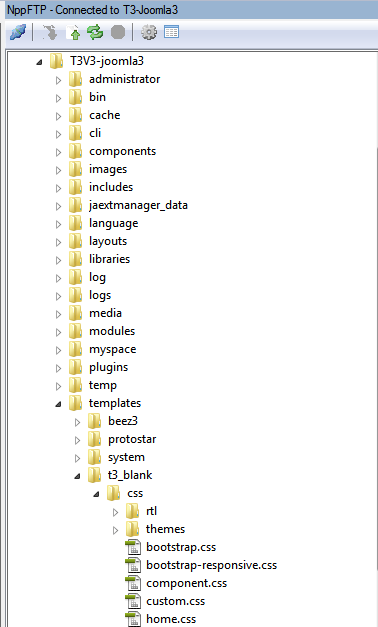Collapse the T3V3-joomla3 root node
Viewport: 378px width, 627px height.
[x=39, y=62]
